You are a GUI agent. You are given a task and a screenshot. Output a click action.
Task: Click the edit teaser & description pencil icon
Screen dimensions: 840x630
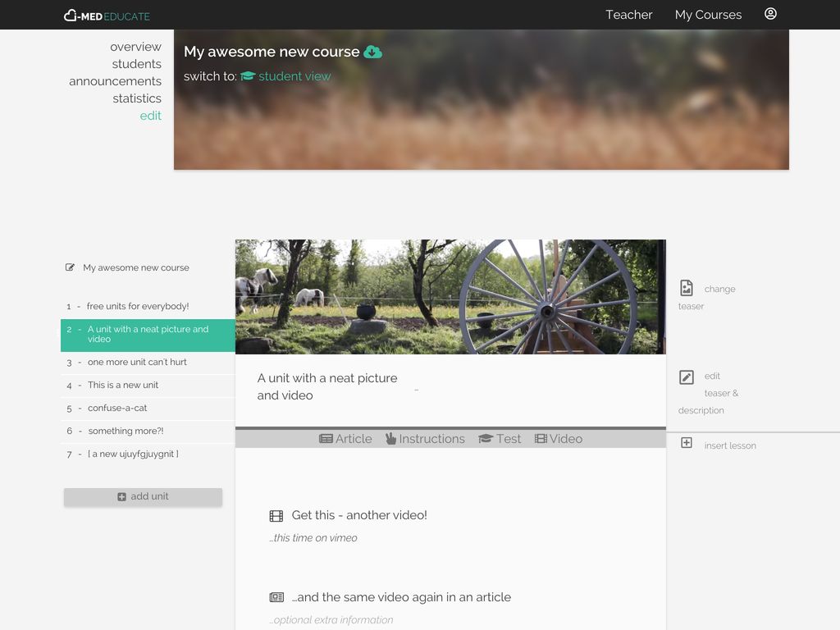click(687, 377)
